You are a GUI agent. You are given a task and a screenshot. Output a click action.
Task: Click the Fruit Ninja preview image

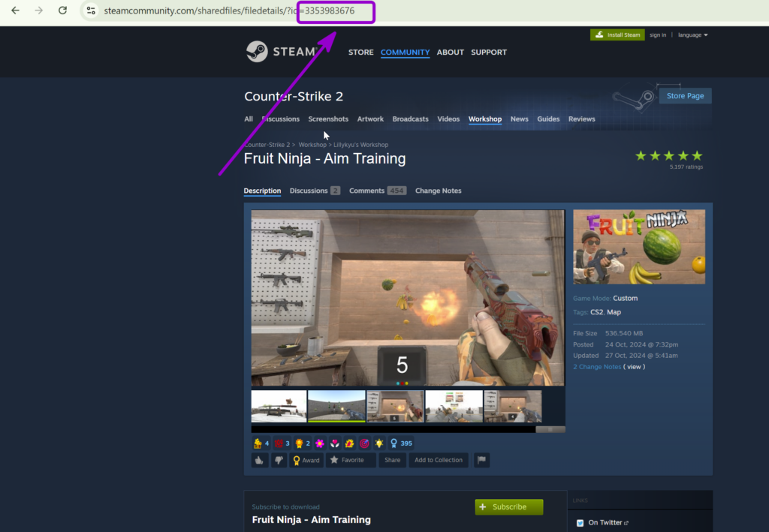[x=639, y=247]
